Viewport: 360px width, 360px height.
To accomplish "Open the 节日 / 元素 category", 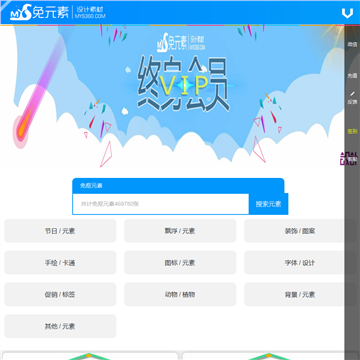I will coord(60,231).
